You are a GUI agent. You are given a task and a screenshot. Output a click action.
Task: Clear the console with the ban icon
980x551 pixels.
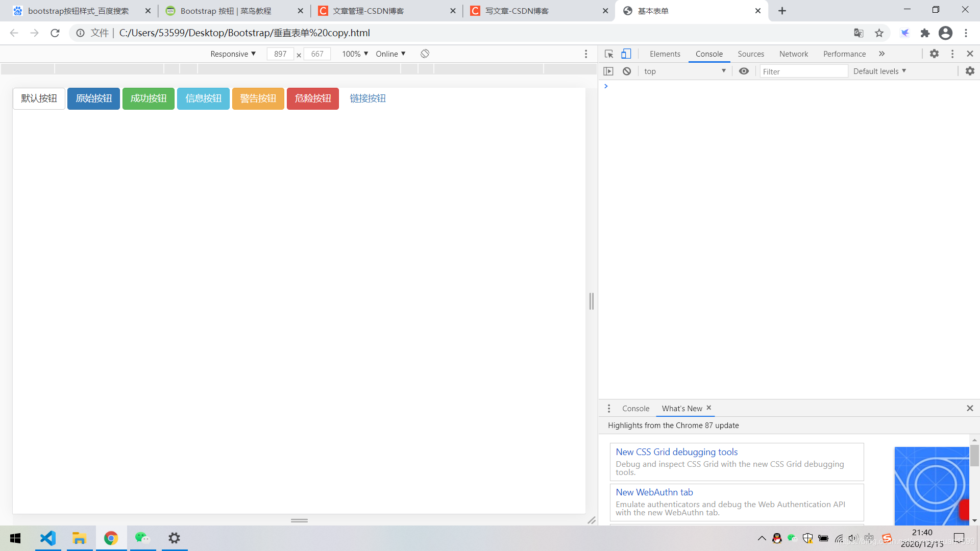tap(627, 71)
